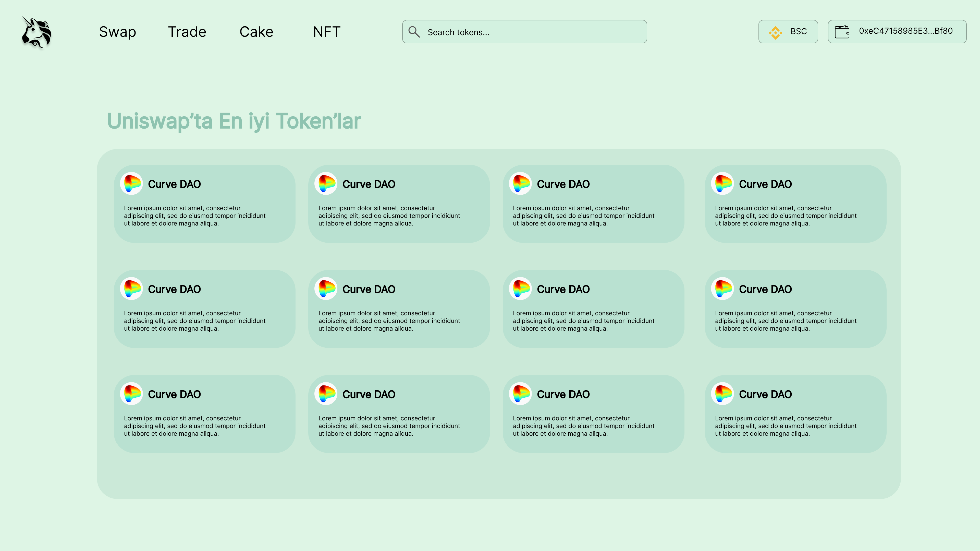Navigate to the NFT page
This screenshot has height=551, width=980.
click(327, 32)
